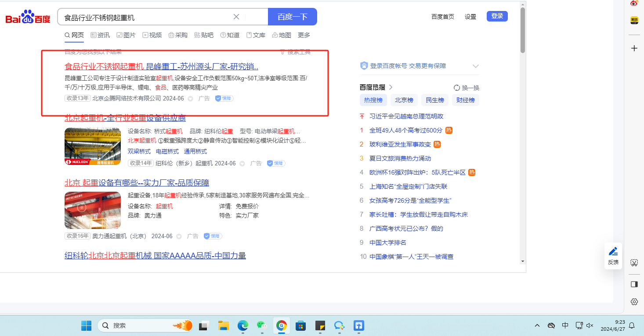Screen dimensions: 644x336
Task: Expand the 登录百度帐号 banner chevron
Action: point(475,66)
